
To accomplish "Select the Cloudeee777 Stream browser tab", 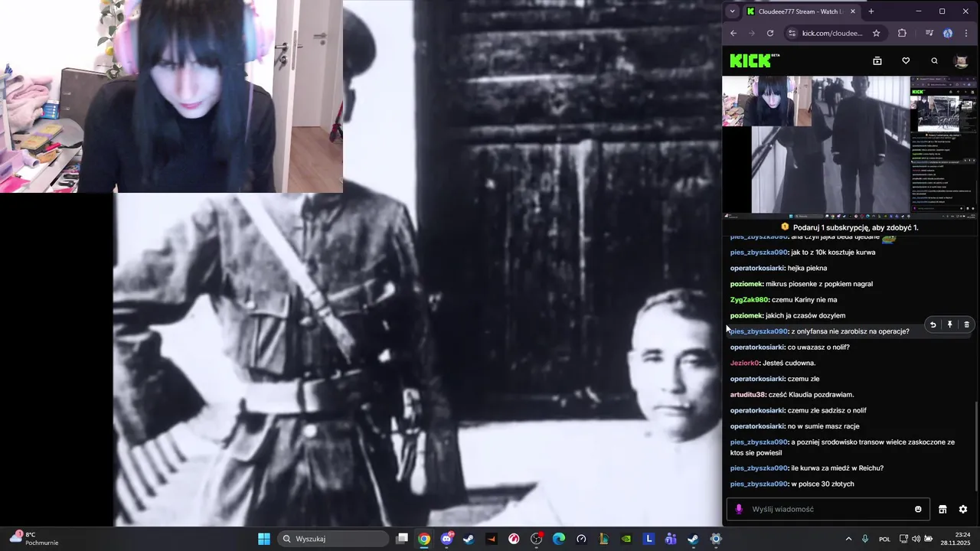I will (802, 11).
